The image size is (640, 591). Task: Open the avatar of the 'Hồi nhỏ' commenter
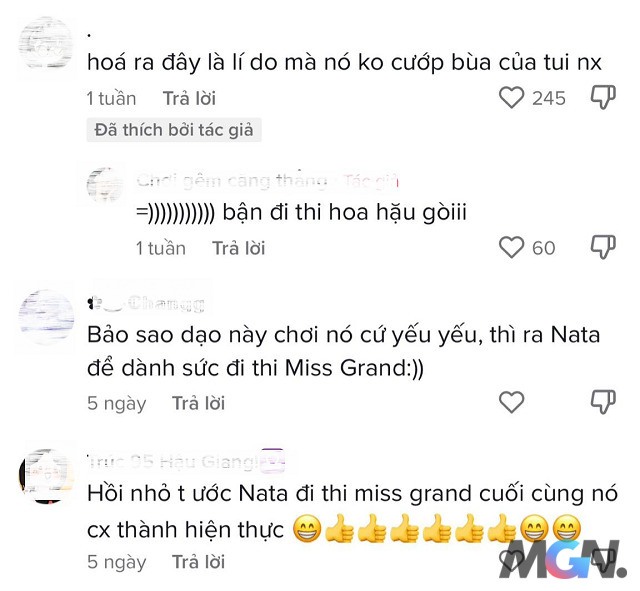click(46, 476)
